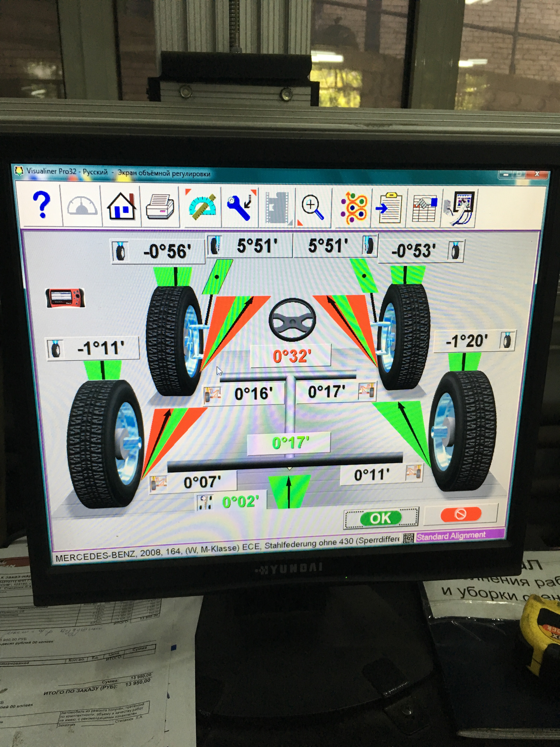The height and width of the screenshot is (747, 560).
Task: Click the rear left toe icon
Action: pos(159,483)
